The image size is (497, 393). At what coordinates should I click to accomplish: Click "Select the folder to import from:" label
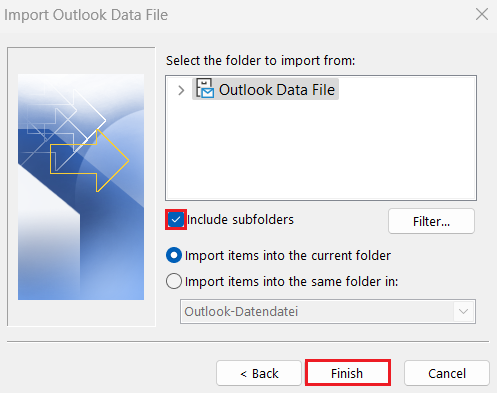[261, 61]
